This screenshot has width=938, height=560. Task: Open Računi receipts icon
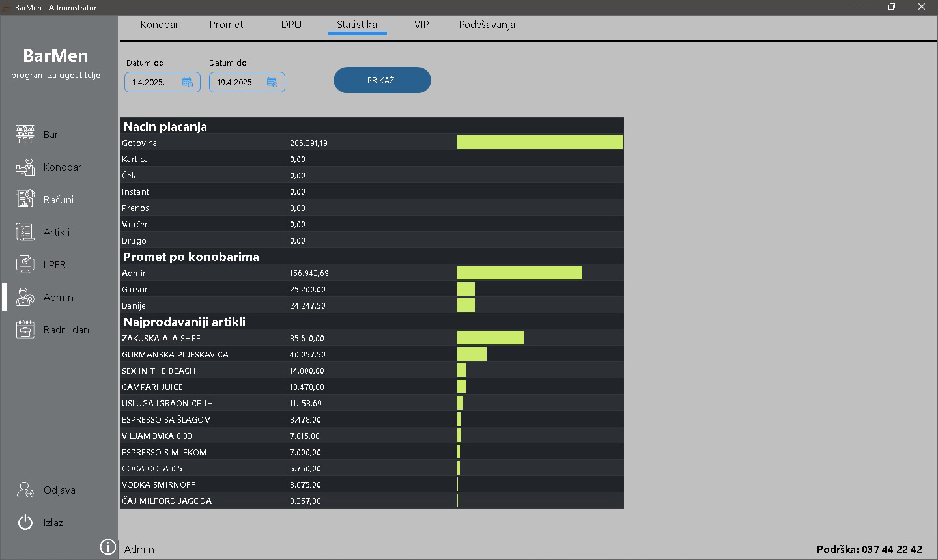coord(25,199)
